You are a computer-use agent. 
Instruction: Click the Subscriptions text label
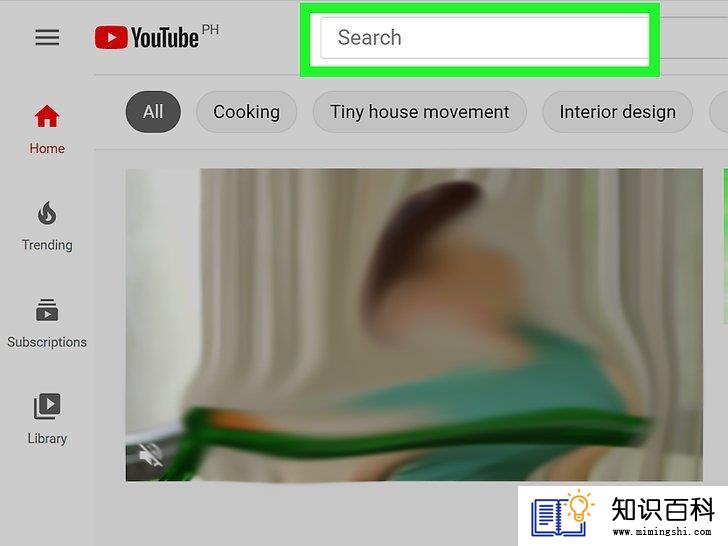(x=47, y=342)
